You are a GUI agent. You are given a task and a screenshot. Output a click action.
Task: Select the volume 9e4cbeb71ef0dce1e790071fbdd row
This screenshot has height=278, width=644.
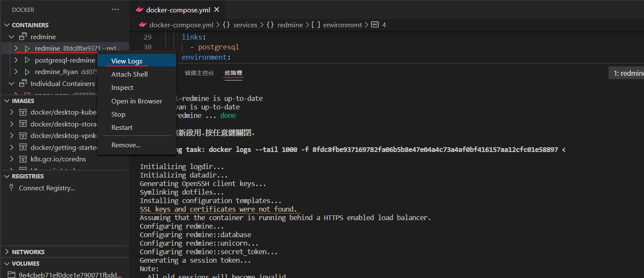(x=64, y=275)
